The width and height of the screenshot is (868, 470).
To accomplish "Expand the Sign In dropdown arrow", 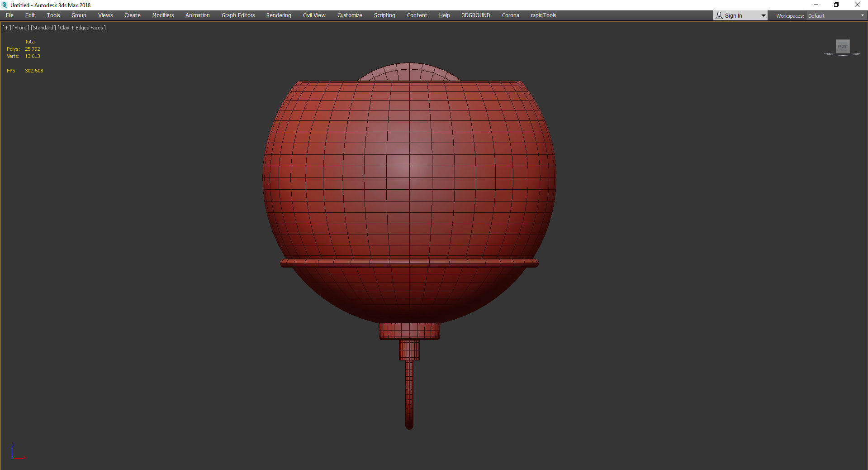I will 763,16.
